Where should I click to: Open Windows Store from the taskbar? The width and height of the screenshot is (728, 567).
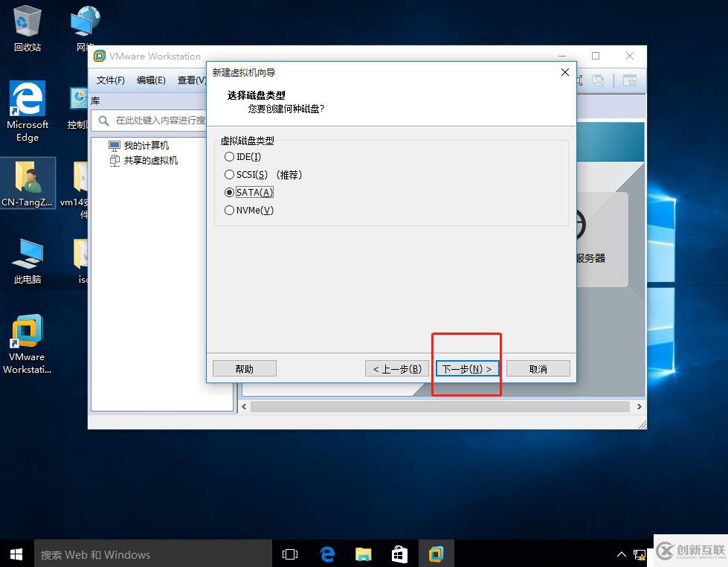pos(399,554)
